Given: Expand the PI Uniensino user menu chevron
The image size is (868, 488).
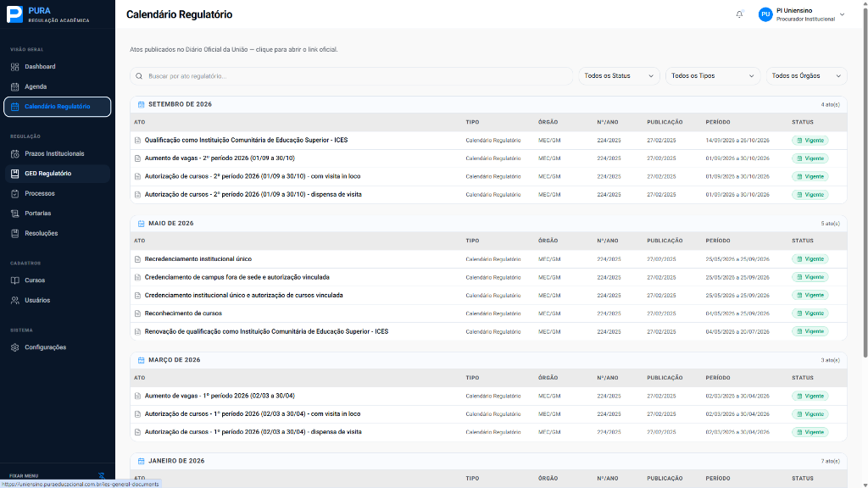Looking at the screenshot, I should pos(842,14).
